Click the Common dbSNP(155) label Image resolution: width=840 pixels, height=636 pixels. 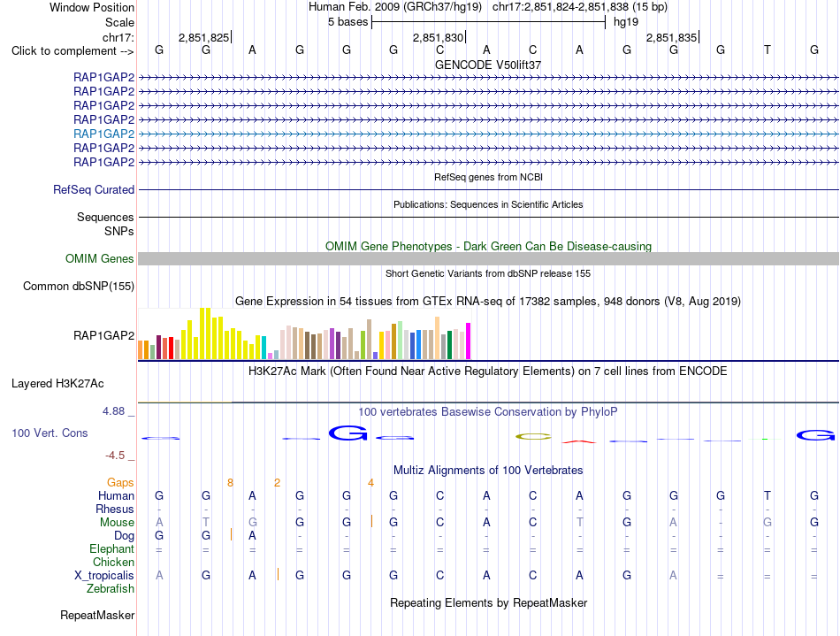(78, 286)
